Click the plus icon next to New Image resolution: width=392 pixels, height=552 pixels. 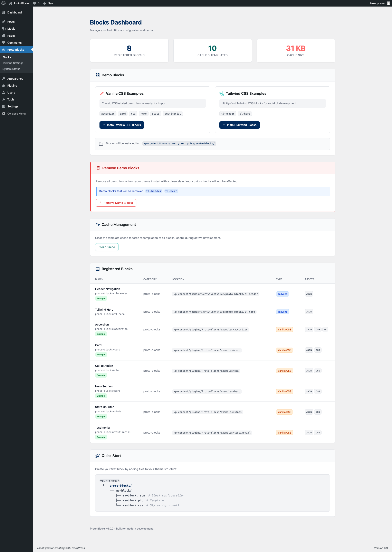[45, 3]
